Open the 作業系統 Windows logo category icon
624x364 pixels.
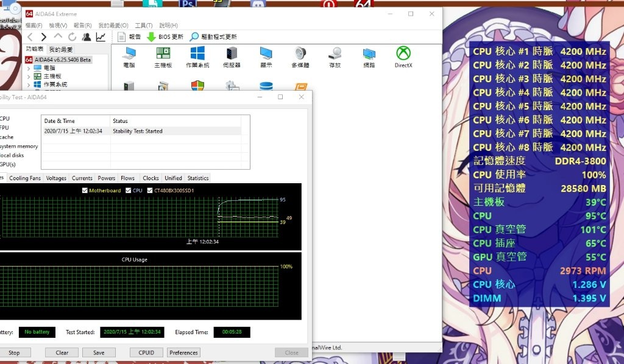(197, 57)
